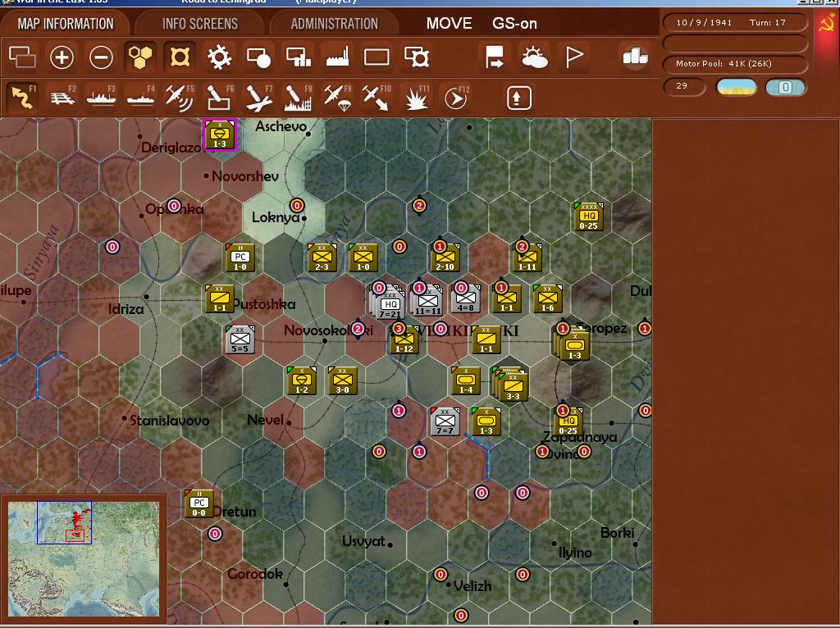Click the explosion icon (F11)
The width and height of the screenshot is (840, 628).
(417, 98)
